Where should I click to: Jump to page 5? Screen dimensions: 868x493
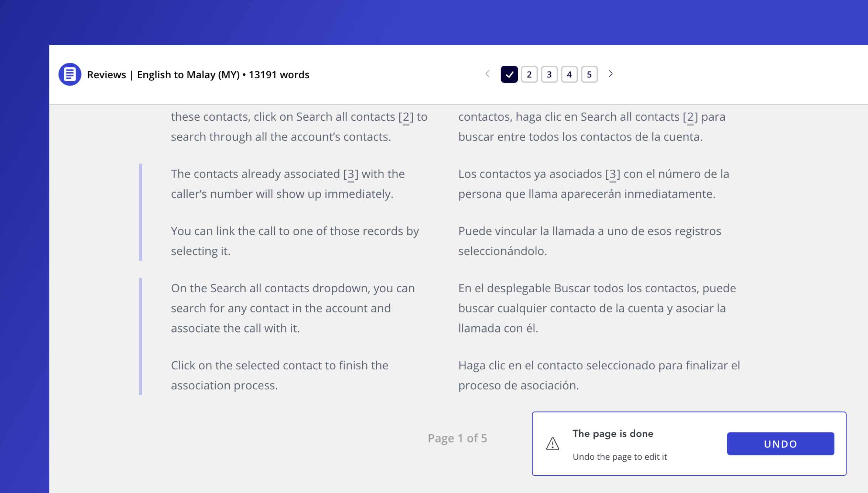click(589, 74)
